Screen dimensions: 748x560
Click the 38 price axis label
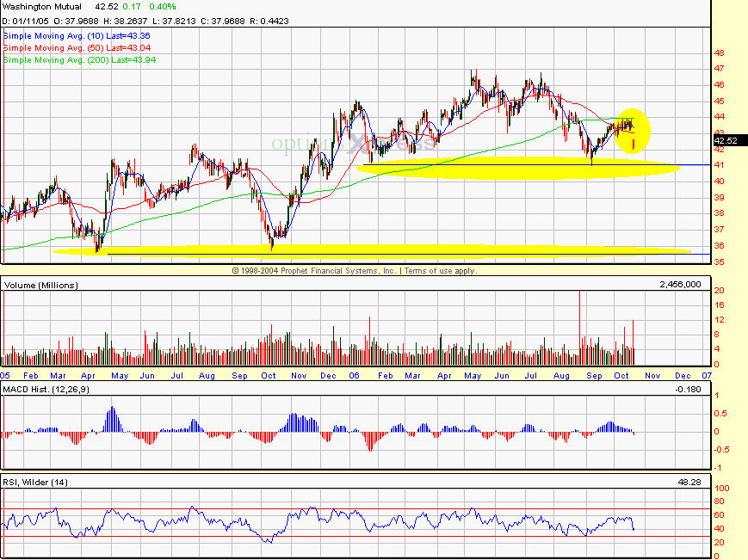(720, 213)
